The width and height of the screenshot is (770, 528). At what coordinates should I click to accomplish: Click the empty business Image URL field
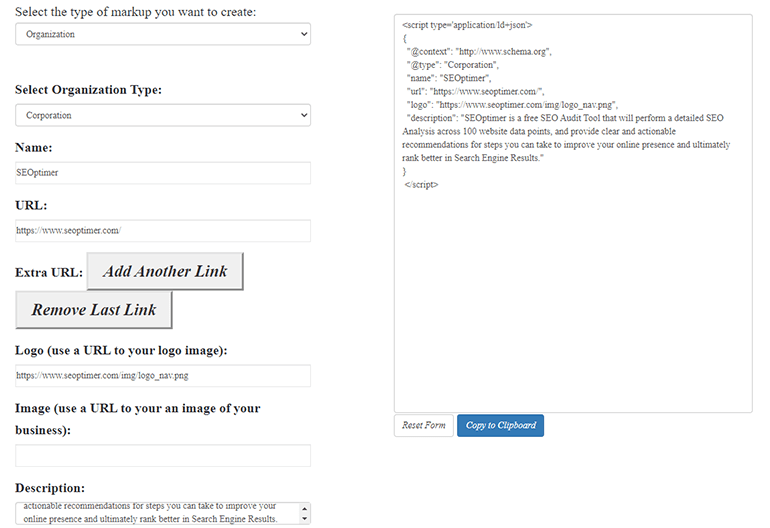(x=162, y=455)
